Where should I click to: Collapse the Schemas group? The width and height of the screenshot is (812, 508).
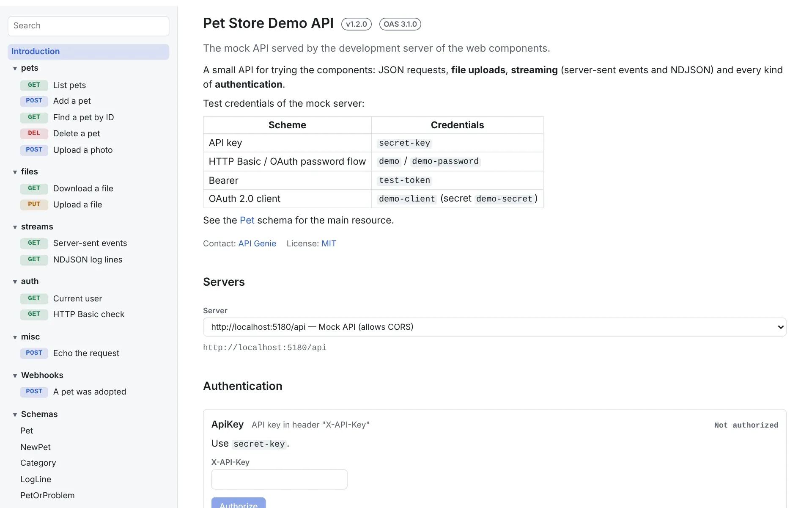(35, 414)
